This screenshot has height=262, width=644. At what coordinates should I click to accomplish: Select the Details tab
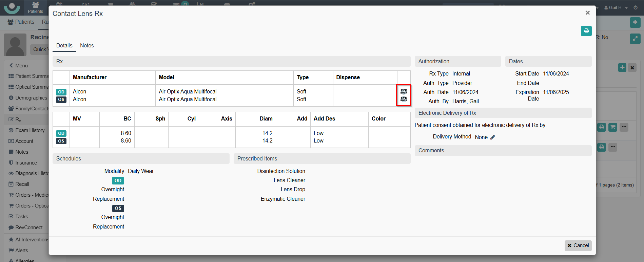(x=64, y=45)
